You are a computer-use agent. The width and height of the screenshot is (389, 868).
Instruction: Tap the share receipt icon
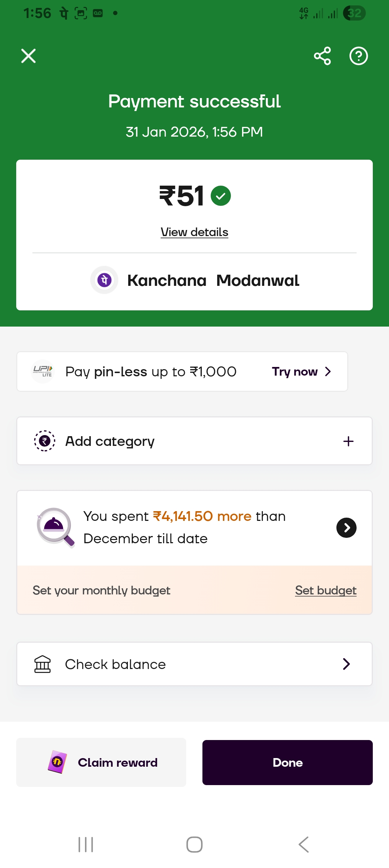[322, 56]
